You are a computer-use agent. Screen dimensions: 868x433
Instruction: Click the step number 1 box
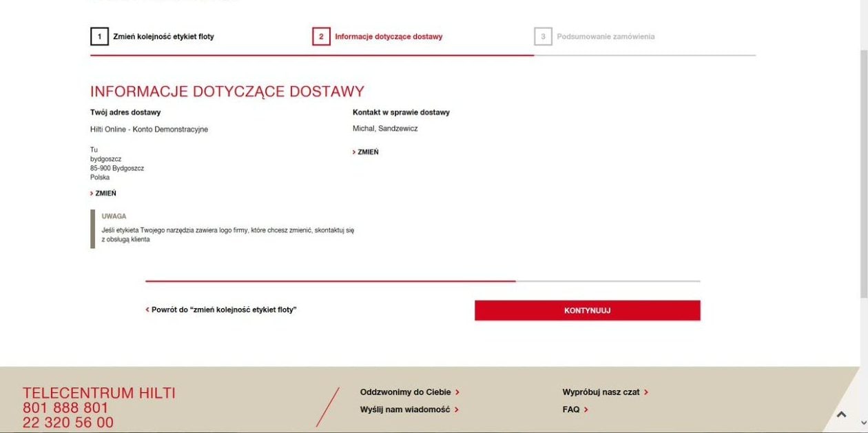point(99,37)
